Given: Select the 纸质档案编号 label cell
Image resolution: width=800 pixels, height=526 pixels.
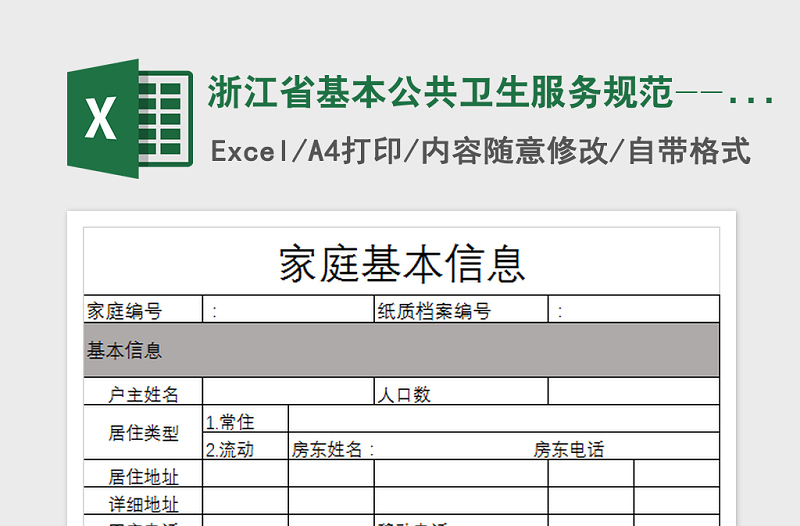Looking at the screenshot, I should (461, 309).
